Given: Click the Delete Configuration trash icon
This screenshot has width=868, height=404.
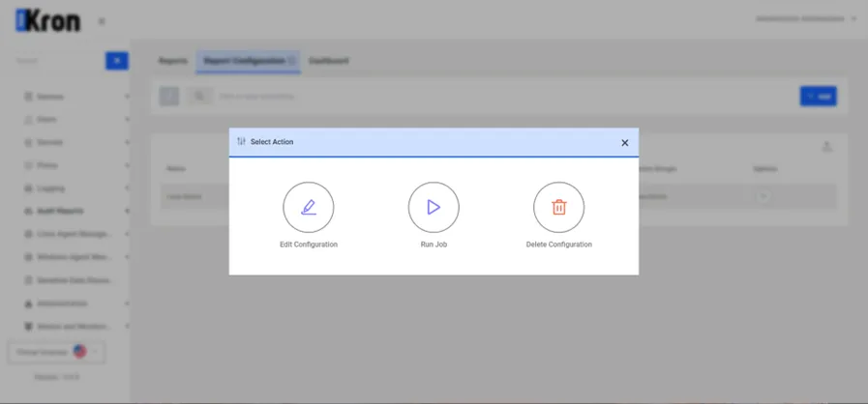Looking at the screenshot, I should point(558,207).
